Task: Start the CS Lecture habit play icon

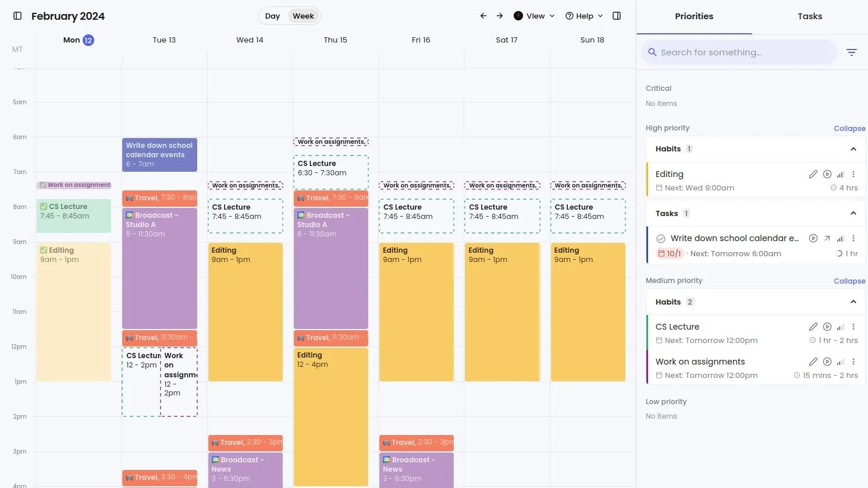Action: click(827, 327)
